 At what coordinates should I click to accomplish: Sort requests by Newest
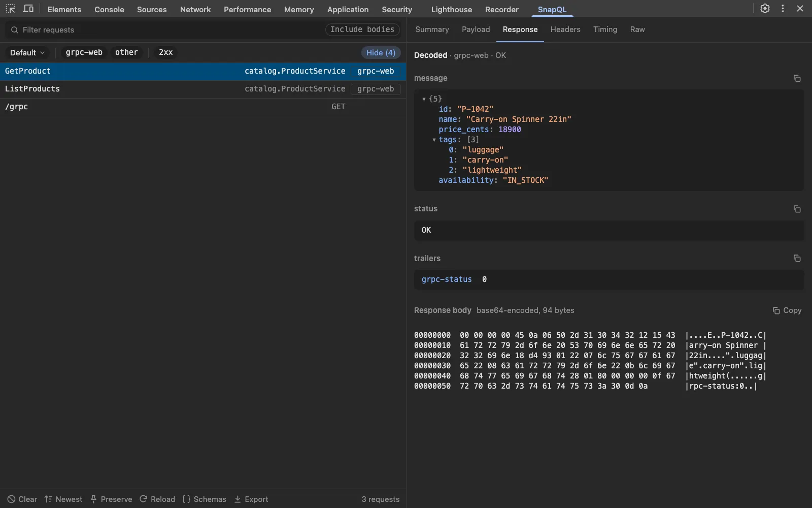tap(63, 499)
